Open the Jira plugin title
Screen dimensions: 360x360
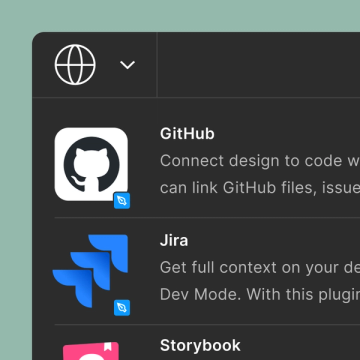(174, 240)
